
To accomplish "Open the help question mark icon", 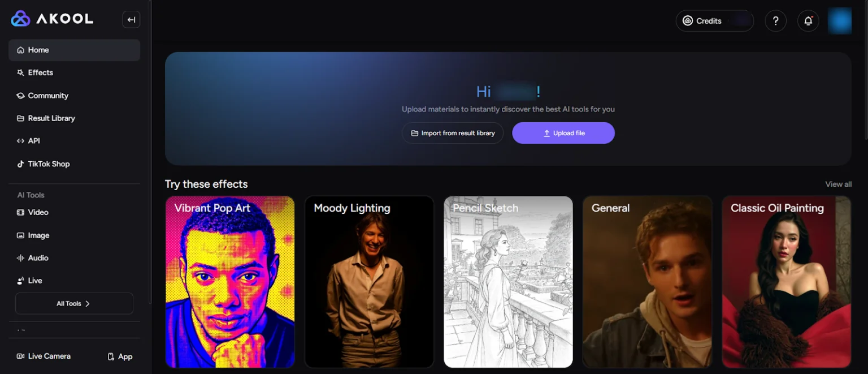I will pos(775,21).
